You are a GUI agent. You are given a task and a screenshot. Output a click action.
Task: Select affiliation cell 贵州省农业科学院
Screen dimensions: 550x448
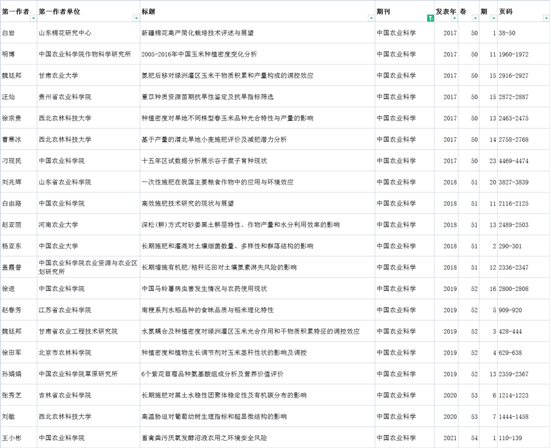[89, 97]
